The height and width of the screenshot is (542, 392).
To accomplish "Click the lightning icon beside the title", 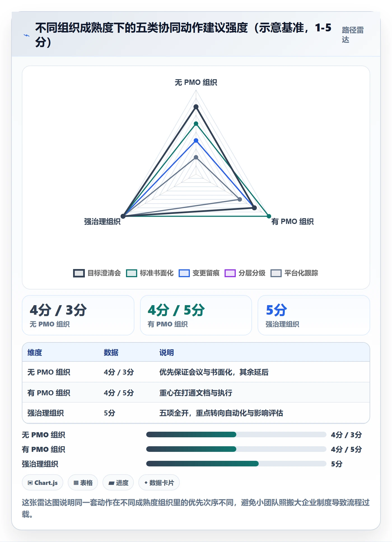I will click(x=27, y=36).
